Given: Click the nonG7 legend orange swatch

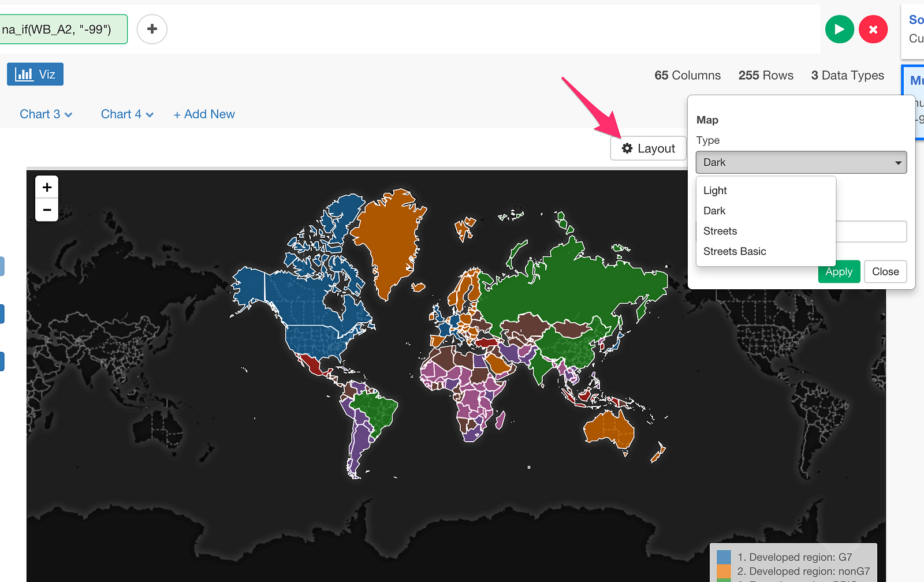Looking at the screenshot, I should tap(724, 571).
